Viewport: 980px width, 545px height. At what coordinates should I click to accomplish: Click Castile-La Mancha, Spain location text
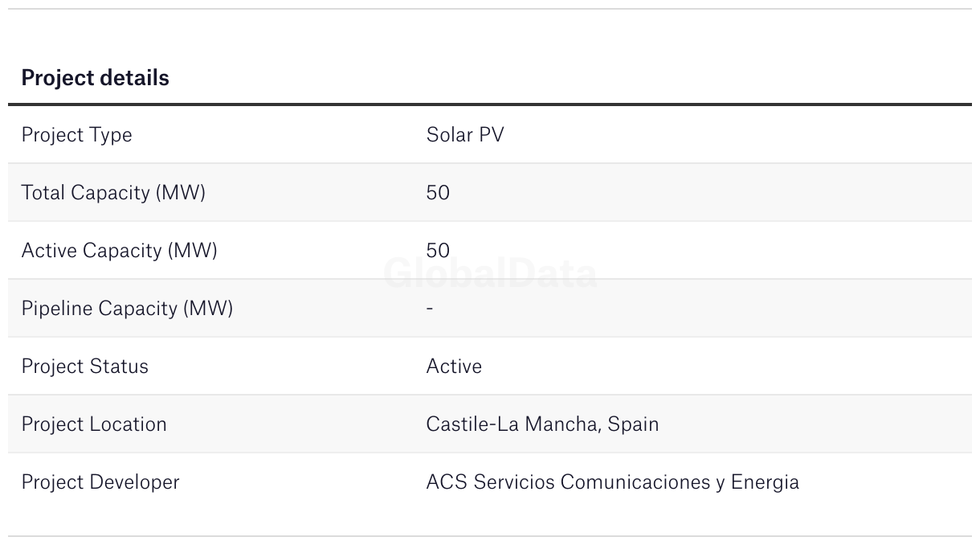[x=542, y=424]
